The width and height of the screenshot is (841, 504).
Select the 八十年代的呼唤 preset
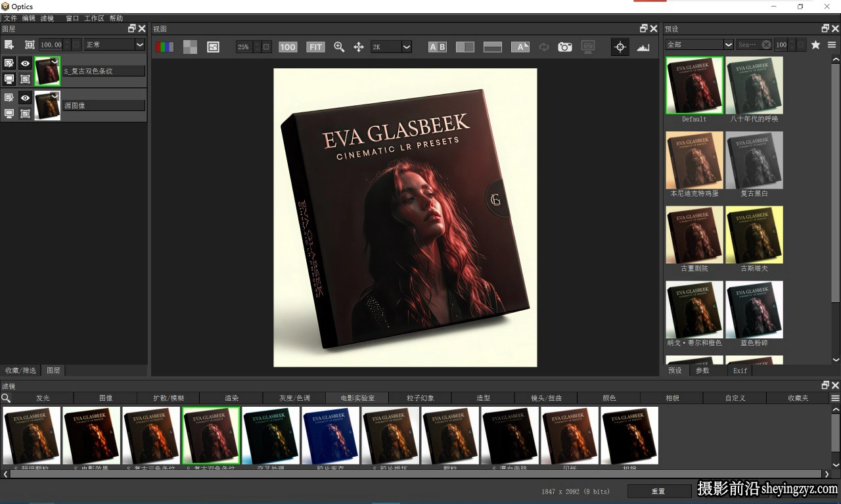click(x=754, y=90)
